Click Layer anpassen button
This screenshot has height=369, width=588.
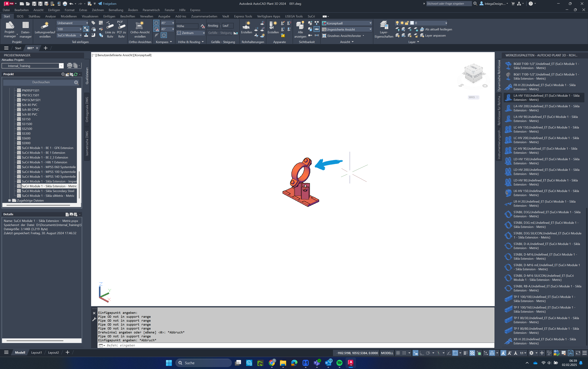pyautogui.click(x=433, y=36)
